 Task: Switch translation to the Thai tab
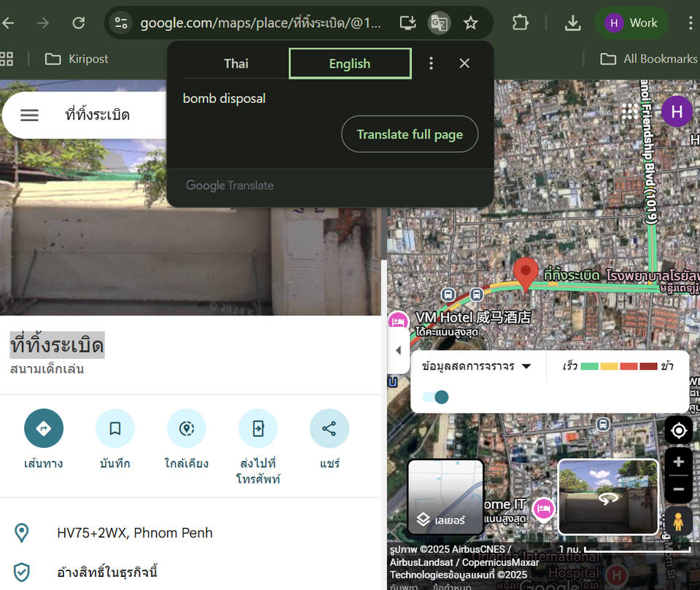coord(236,63)
